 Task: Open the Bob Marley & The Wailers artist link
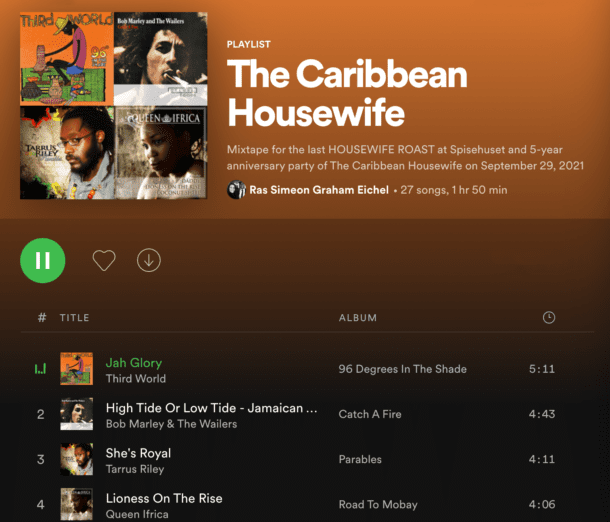171,424
